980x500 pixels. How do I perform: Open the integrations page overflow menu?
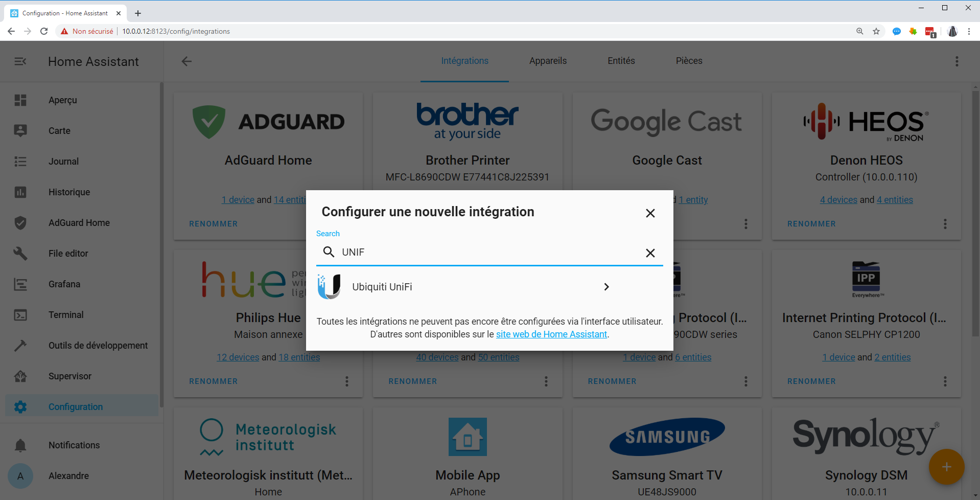pyautogui.click(x=957, y=61)
